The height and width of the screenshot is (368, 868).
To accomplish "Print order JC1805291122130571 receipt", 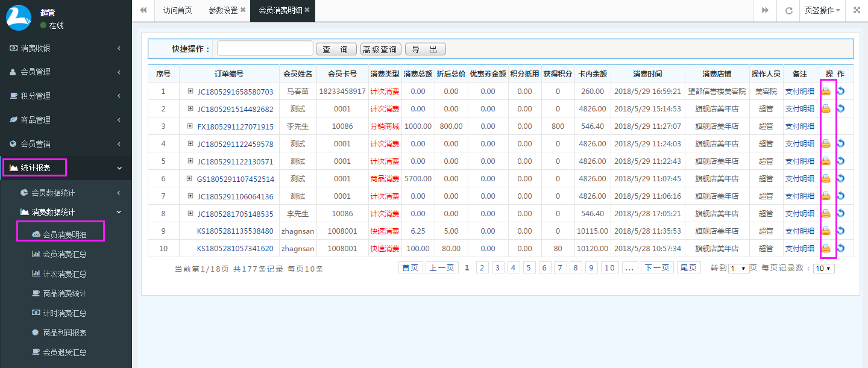I will (826, 161).
